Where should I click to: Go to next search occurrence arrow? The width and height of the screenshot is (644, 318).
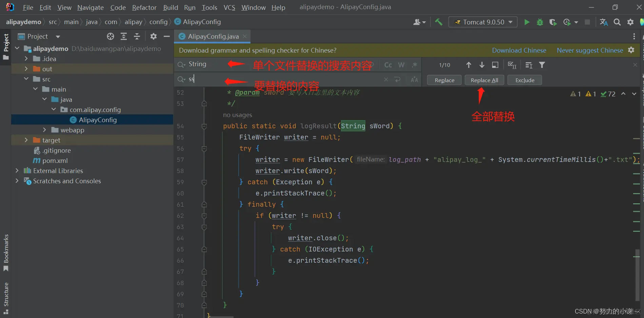(482, 65)
